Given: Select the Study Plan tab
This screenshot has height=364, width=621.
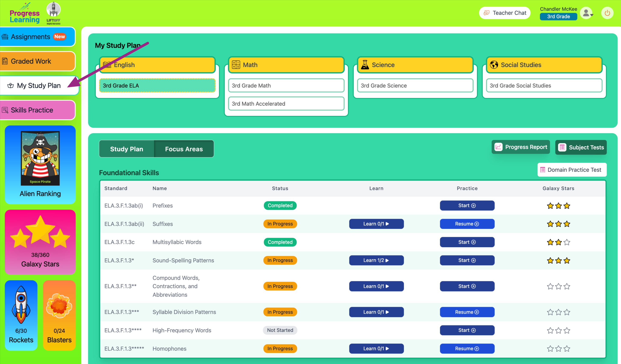Looking at the screenshot, I should click(x=126, y=149).
